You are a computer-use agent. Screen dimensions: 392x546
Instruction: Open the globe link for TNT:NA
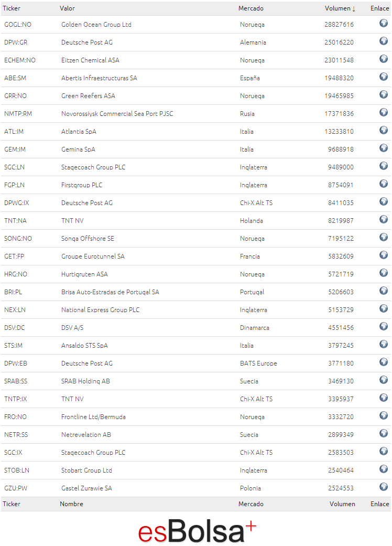tap(383, 219)
